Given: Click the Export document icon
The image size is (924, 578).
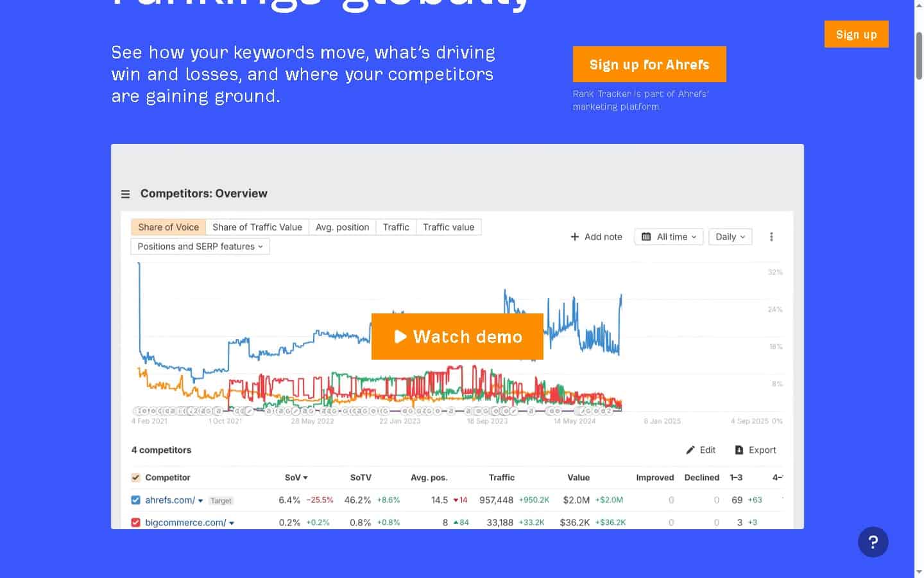Looking at the screenshot, I should click(x=740, y=450).
